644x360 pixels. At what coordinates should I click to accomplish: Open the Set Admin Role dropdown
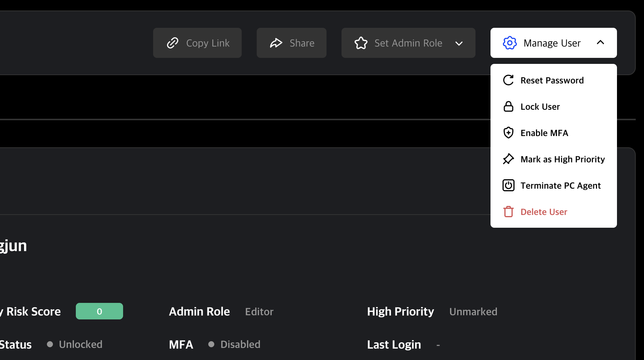408,43
